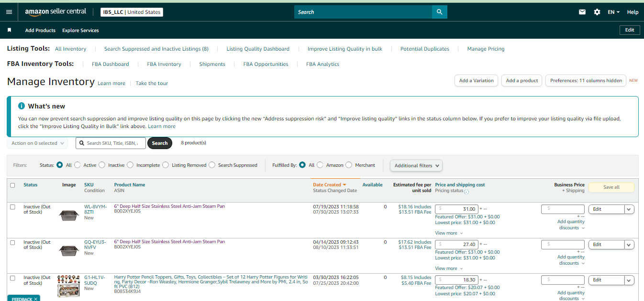
Task: Check the row for SKU WL-8VYM-8ZTI
Action: coord(12,207)
